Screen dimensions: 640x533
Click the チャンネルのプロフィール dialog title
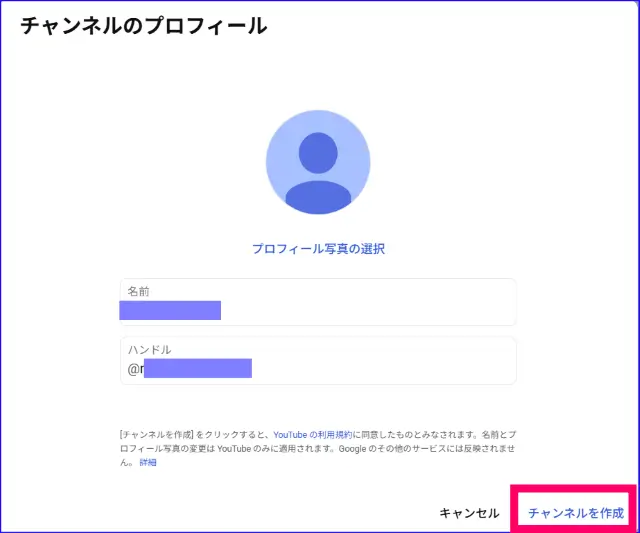coord(144,26)
